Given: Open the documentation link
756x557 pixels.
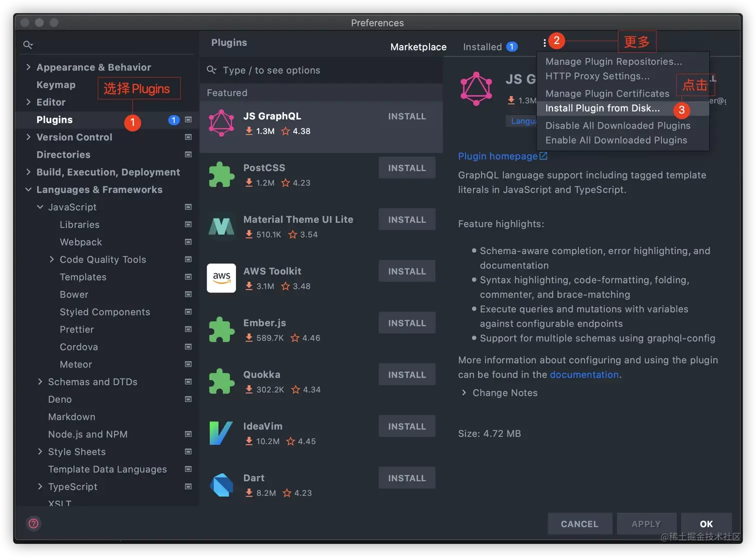Looking at the screenshot, I should (584, 374).
